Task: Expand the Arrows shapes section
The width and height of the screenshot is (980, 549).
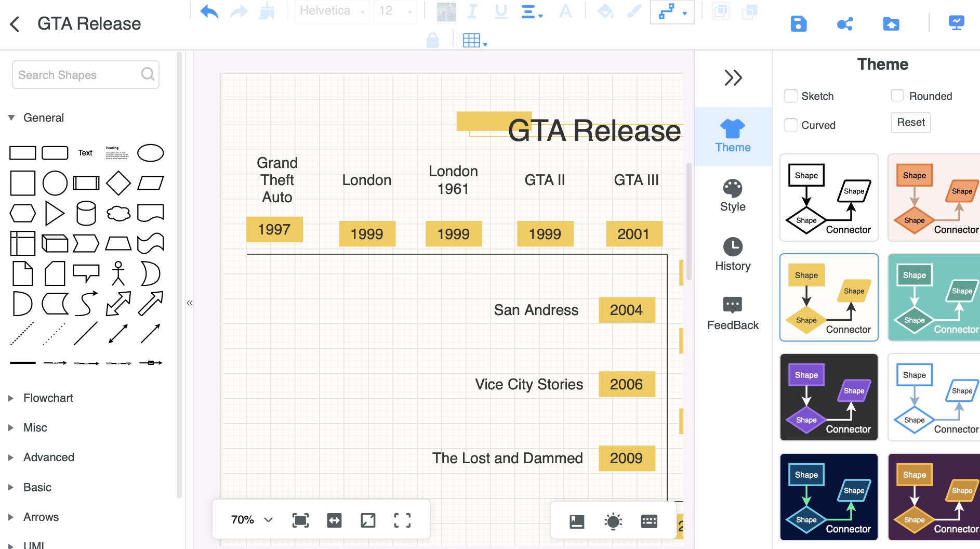Action: pos(11,517)
